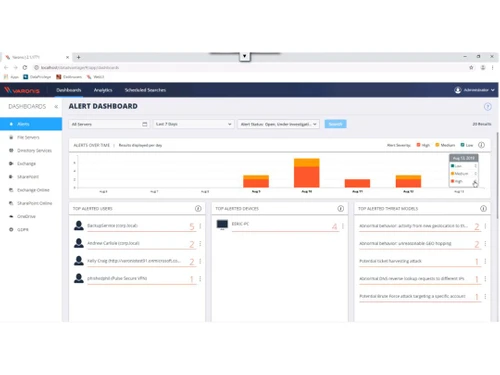This screenshot has height=375, width=500.
Task: Select the 'Potential Brute Force attack' threat model
Action: tap(420, 296)
